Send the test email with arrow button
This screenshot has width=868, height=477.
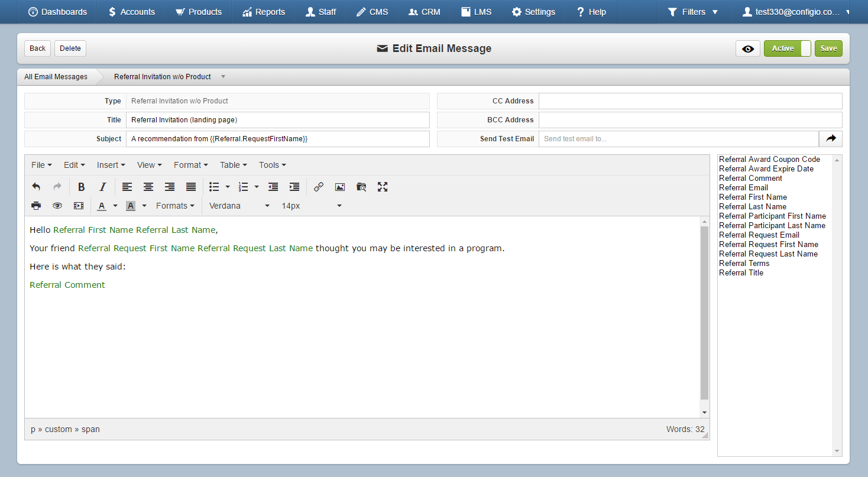pos(831,139)
